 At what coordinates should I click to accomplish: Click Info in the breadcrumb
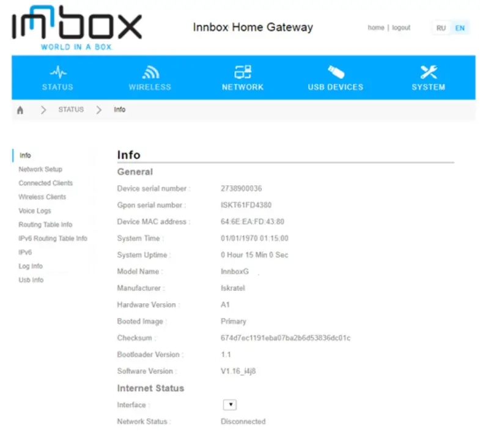120,109
